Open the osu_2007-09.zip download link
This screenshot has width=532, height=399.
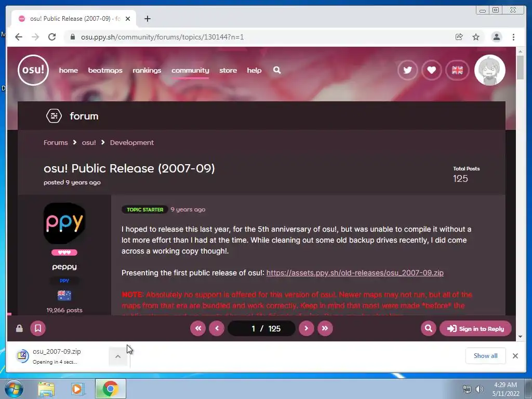pyautogui.click(x=355, y=273)
